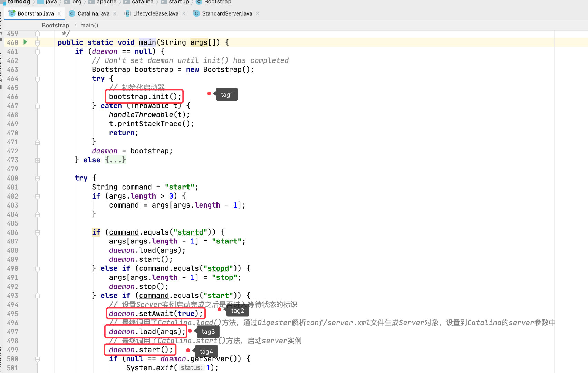This screenshot has width=588, height=373.
Task: Collapse the stopd else-if fold at line 490
Action: click(37, 269)
